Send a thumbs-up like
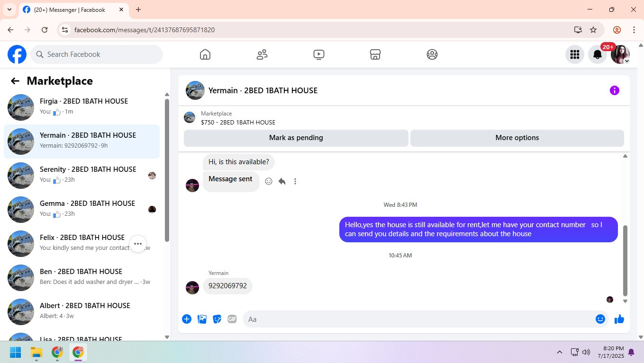Screen dimensions: 644x363 pos(619,319)
